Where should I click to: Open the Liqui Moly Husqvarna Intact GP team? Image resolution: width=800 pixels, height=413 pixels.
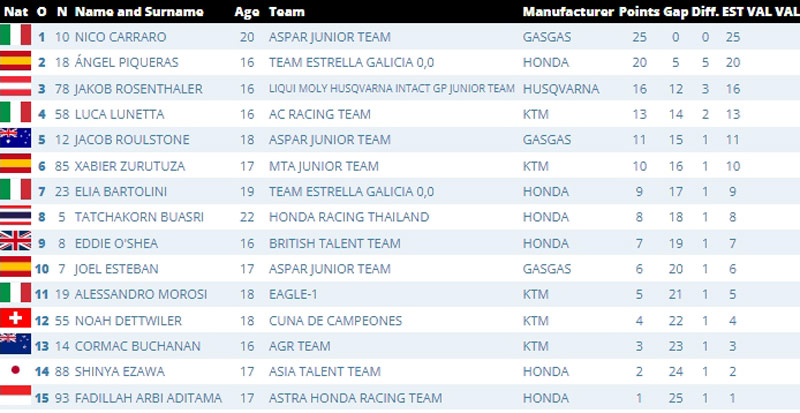pos(391,89)
